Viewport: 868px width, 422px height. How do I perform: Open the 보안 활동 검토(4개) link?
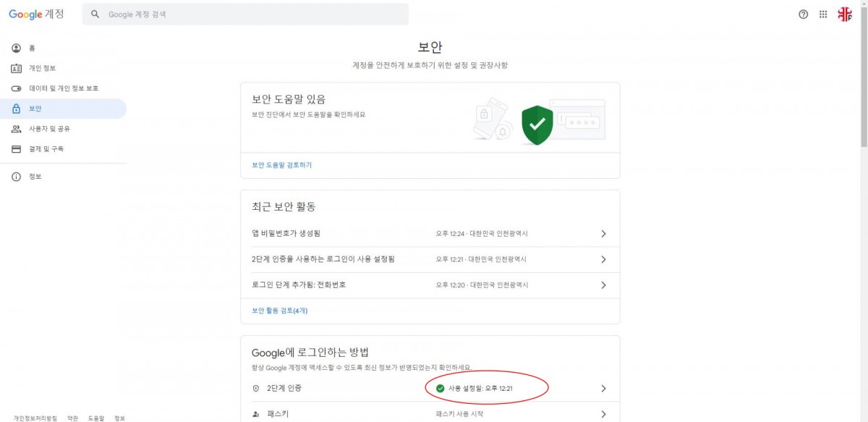[x=280, y=311]
